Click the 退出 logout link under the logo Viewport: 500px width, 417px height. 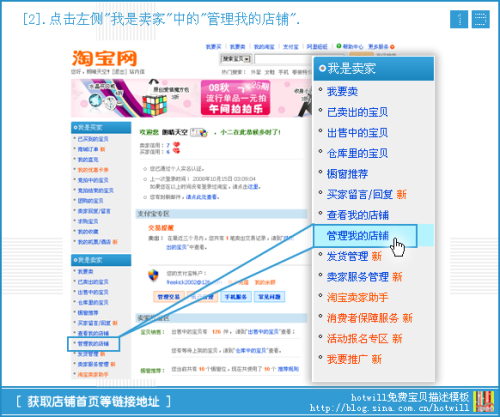click(119, 72)
